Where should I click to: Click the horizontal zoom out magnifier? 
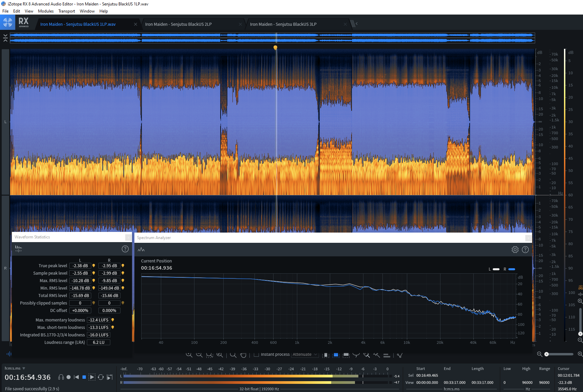[x=540, y=354]
